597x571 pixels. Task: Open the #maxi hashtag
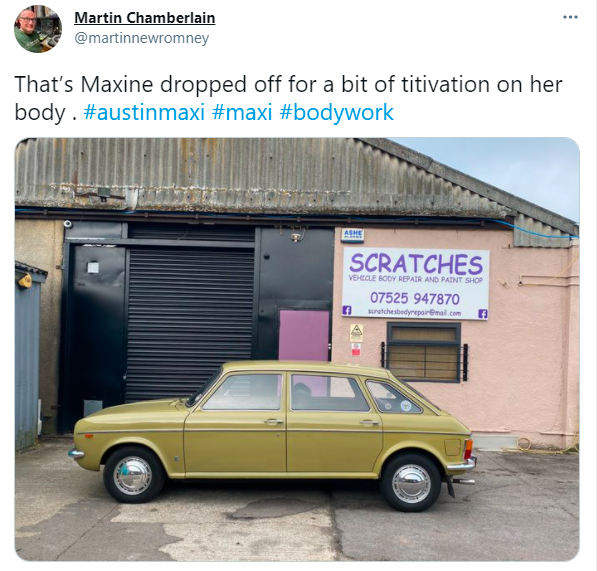pyautogui.click(x=242, y=112)
